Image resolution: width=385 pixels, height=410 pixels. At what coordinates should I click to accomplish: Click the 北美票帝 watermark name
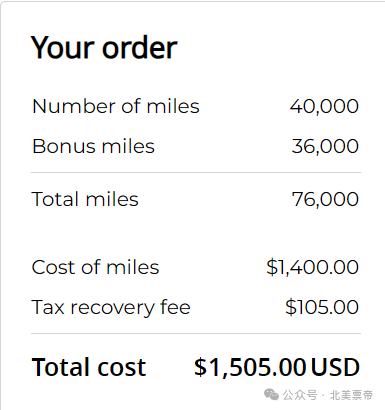point(351,395)
